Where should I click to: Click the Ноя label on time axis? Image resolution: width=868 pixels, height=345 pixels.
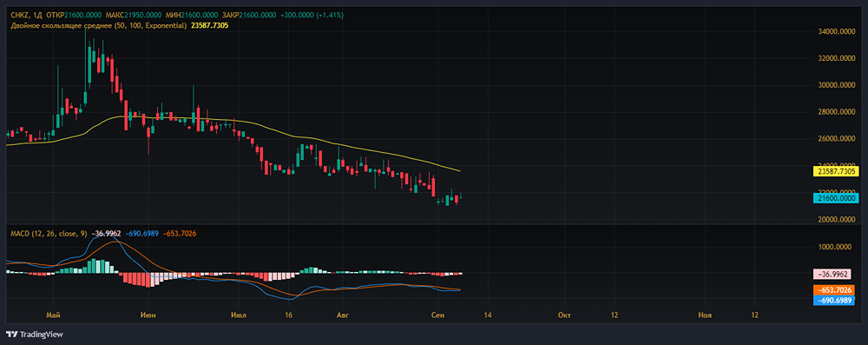point(705,315)
